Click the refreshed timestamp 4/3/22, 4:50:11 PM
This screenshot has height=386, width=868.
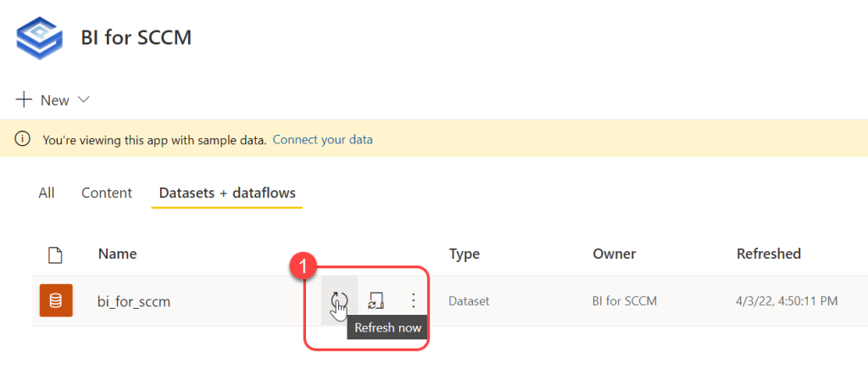pos(787,300)
